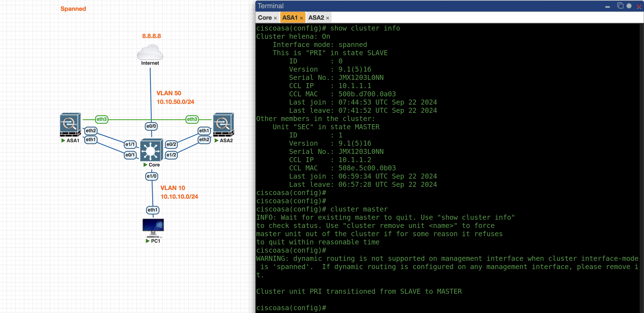Close the Core tab

tap(275, 18)
